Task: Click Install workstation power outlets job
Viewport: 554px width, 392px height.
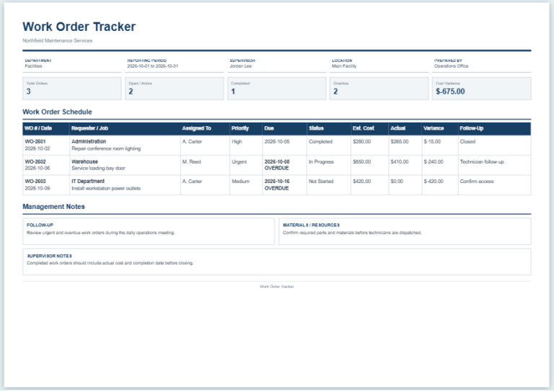Action: [106, 188]
